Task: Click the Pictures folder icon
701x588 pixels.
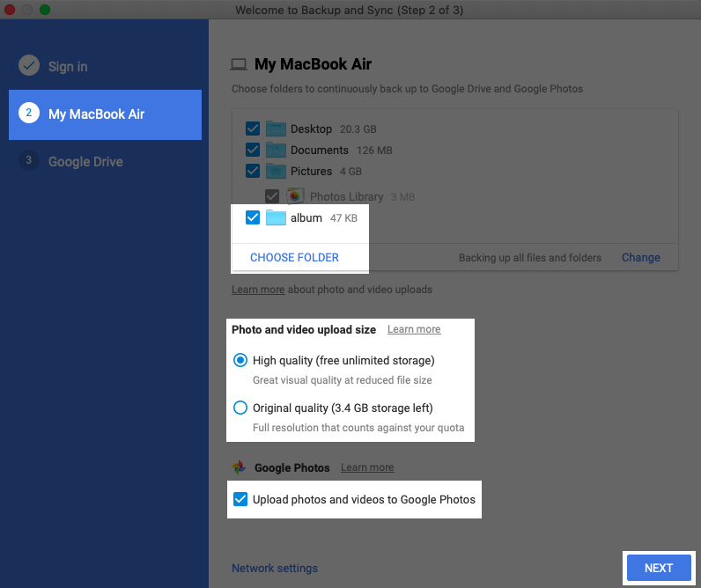Action: [276, 171]
